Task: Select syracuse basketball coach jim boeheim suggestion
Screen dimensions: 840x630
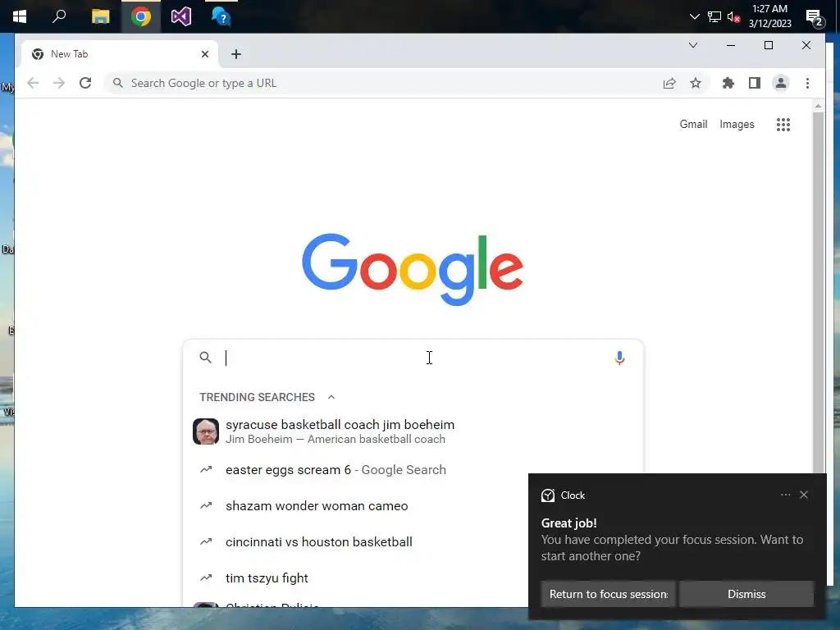Action: click(x=413, y=431)
